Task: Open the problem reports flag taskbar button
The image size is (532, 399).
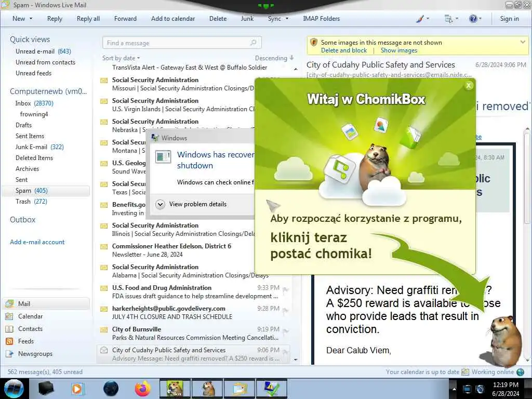Action: pos(272,389)
